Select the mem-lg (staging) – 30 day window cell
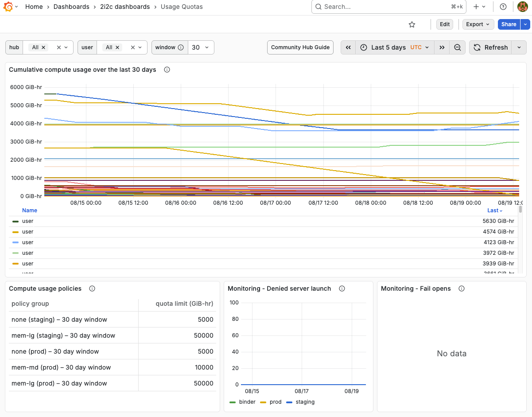532x417 pixels. click(74, 335)
